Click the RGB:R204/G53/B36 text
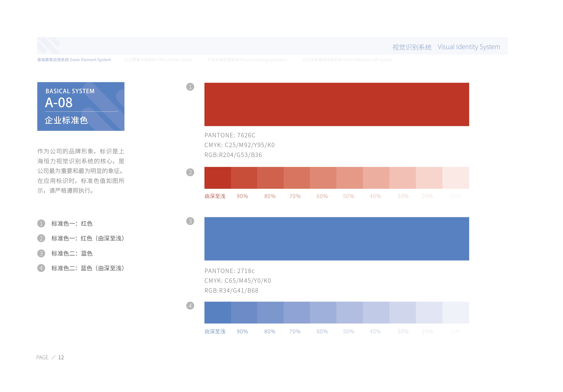The height and width of the screenshot is (392, 563). tap(233, 155)
